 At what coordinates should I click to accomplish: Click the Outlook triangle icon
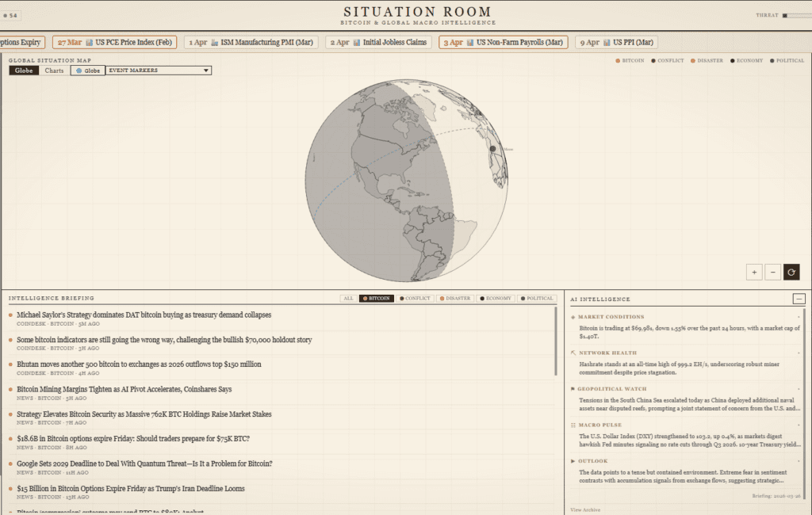click(x=573, y=460)
